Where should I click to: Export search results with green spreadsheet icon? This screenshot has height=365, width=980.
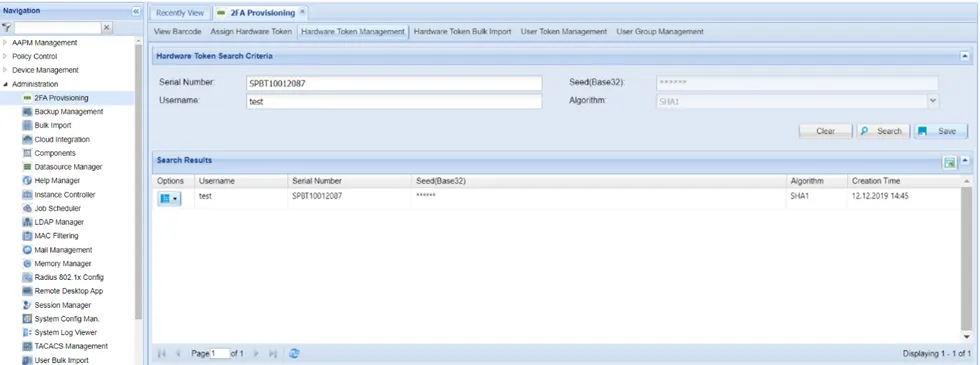coord(949,162)
